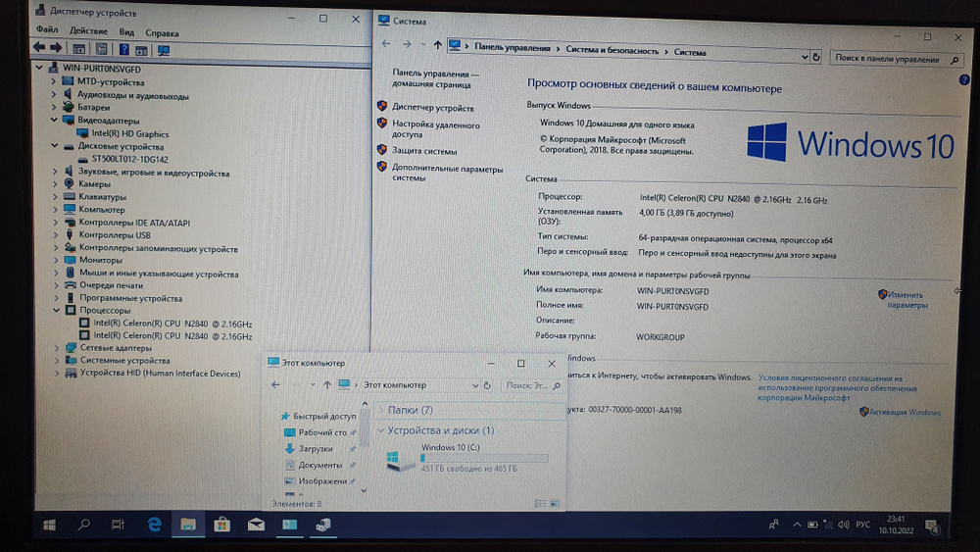The width and height of the screenshot is (980, 552).
Task: Collapse Устройства и диски (1) group
Action: (x=380, y=430)
